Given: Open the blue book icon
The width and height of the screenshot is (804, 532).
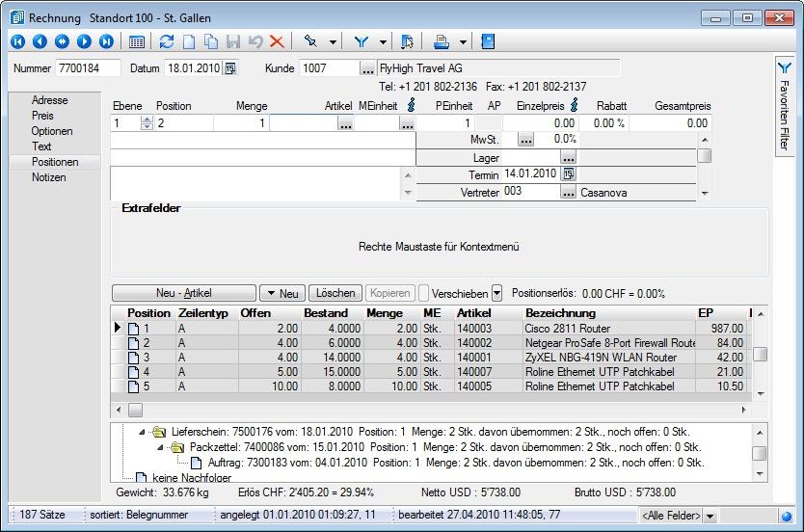Looking at the screenshot, I should (488, 41).
